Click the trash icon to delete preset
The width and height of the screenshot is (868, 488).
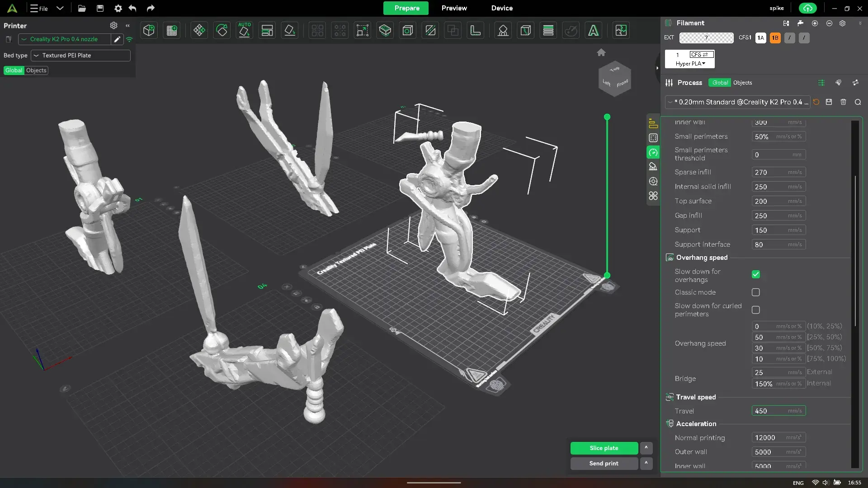coord(843,102)
